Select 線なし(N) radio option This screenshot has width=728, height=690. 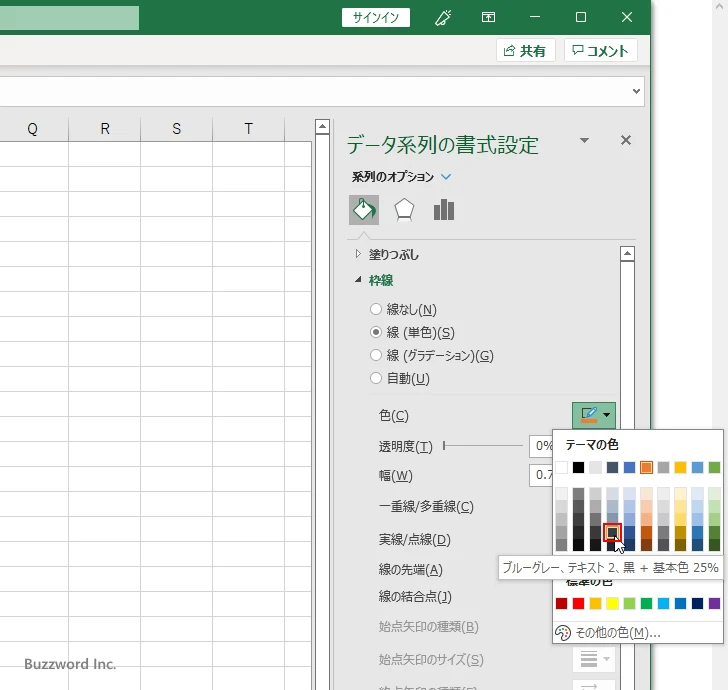(403, 309)
